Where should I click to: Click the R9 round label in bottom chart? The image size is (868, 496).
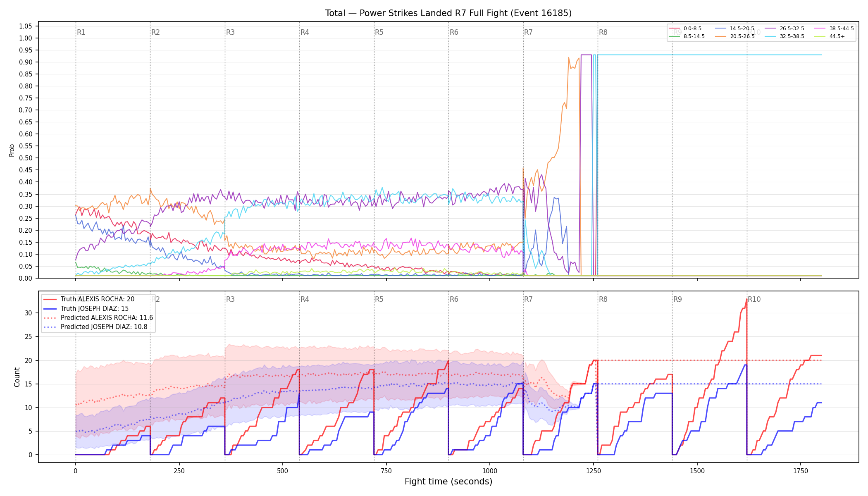click(x=677, y=299)
